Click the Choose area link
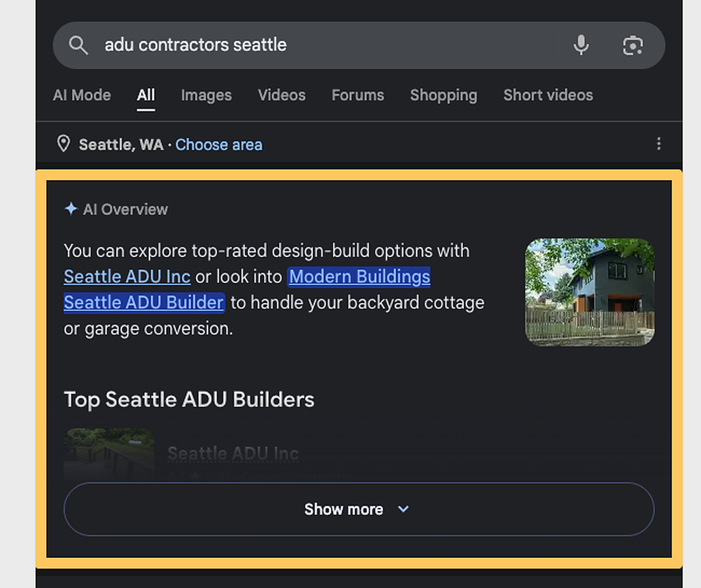 219,145
